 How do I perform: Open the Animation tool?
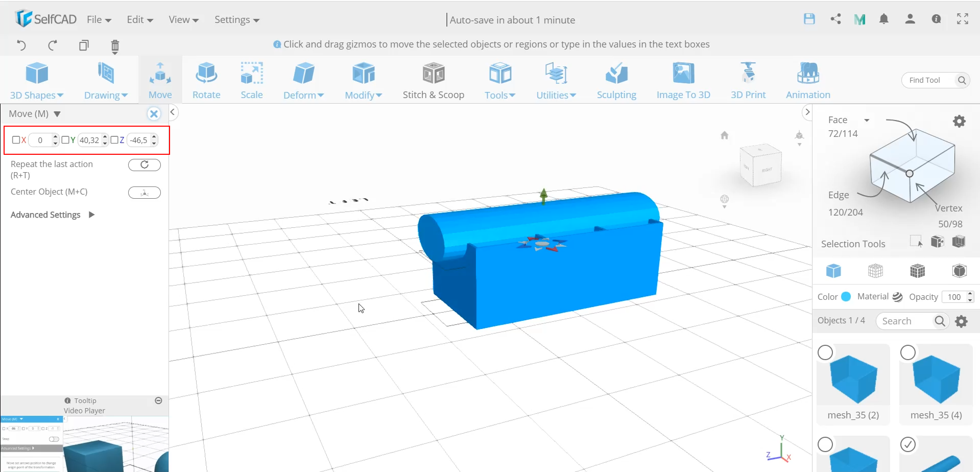808,81
